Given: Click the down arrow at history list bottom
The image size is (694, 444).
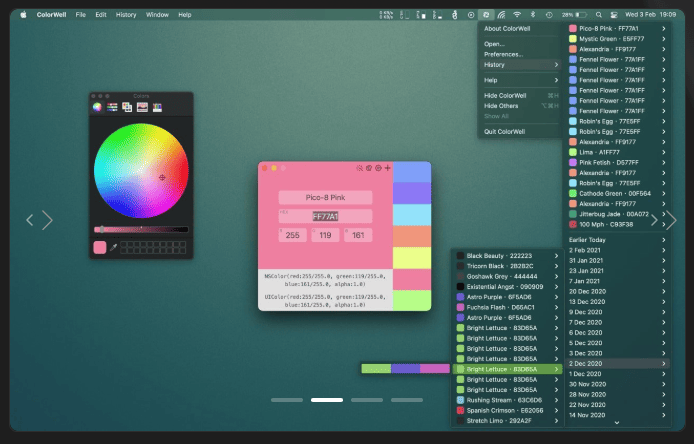Looking at the screenshot, I should [617, 423].
